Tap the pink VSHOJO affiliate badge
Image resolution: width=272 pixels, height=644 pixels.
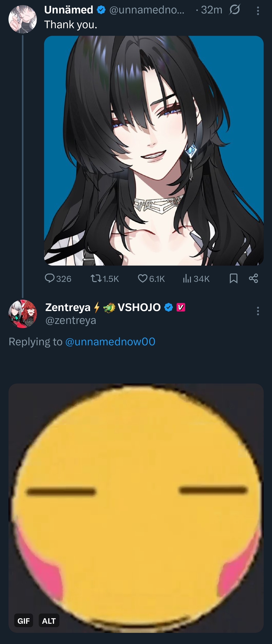pos(181,307)
